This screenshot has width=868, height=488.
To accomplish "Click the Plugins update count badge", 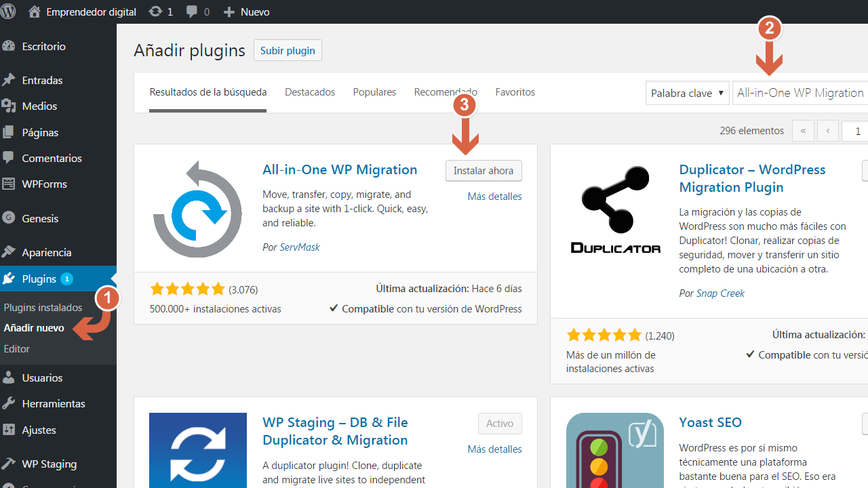I will 66,279.
